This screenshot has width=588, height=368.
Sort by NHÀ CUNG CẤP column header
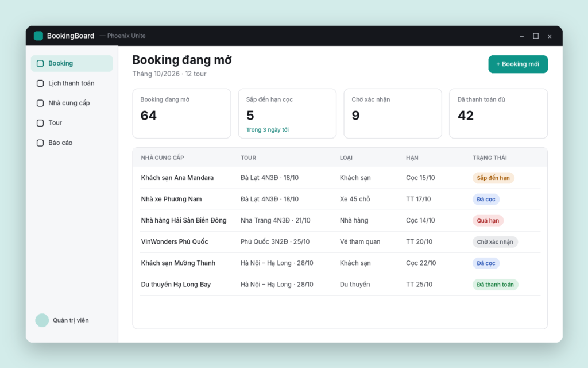(163, 158)
